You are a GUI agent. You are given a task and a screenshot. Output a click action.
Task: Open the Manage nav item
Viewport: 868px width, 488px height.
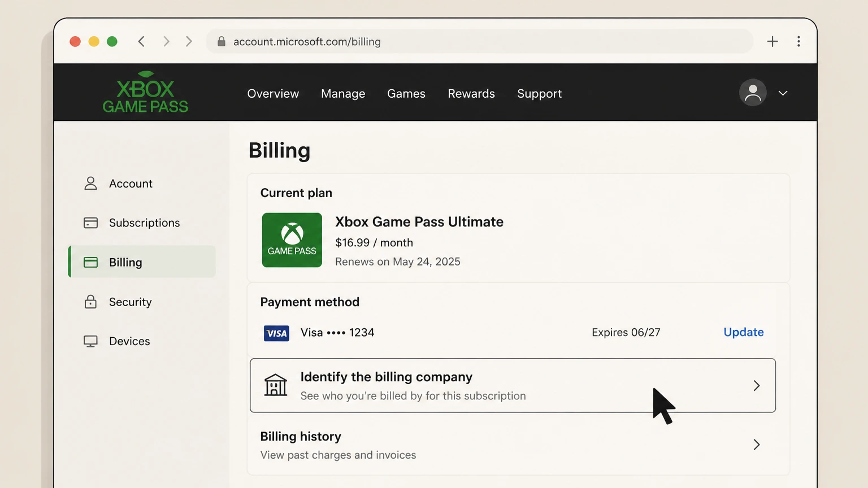tap(343, 94)
